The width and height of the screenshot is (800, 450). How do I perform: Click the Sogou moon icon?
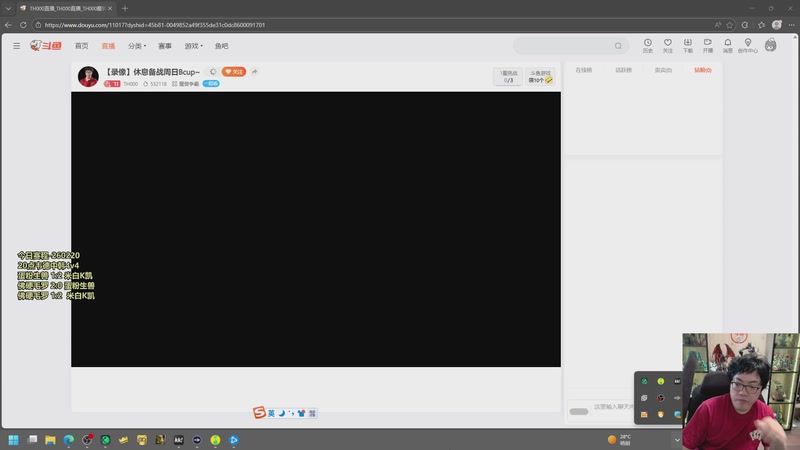pos(282,413)
